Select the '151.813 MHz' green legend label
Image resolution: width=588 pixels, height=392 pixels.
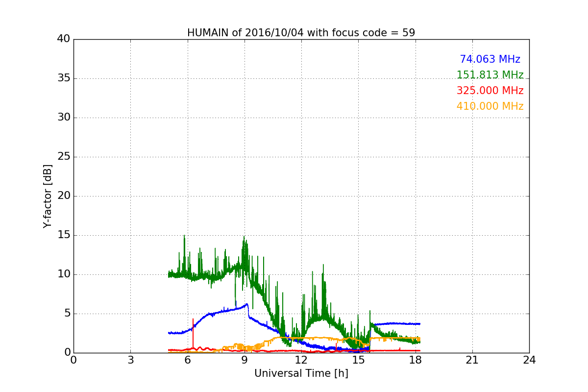[490, 75]
